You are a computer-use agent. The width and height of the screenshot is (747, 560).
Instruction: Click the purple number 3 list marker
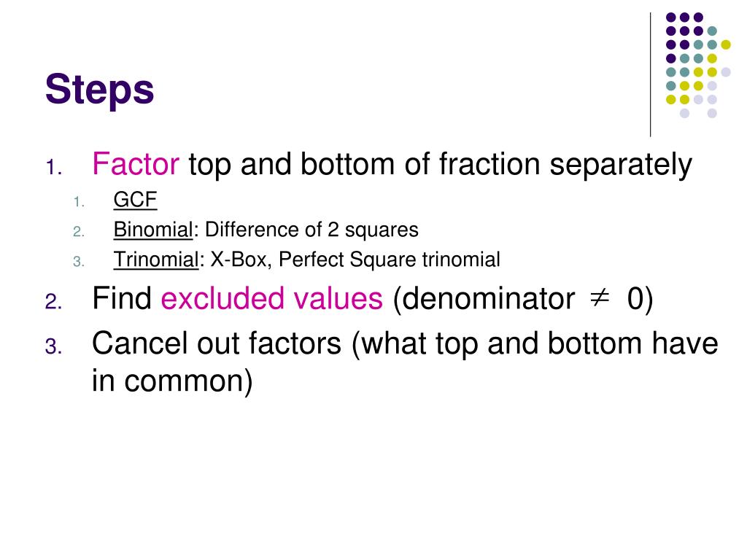point(53,346)
